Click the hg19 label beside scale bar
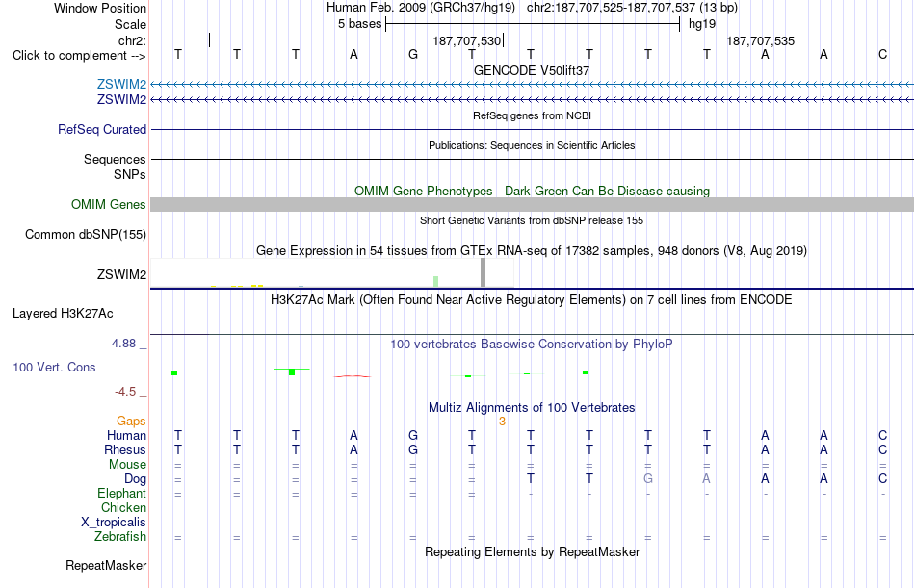 [702, 24]
